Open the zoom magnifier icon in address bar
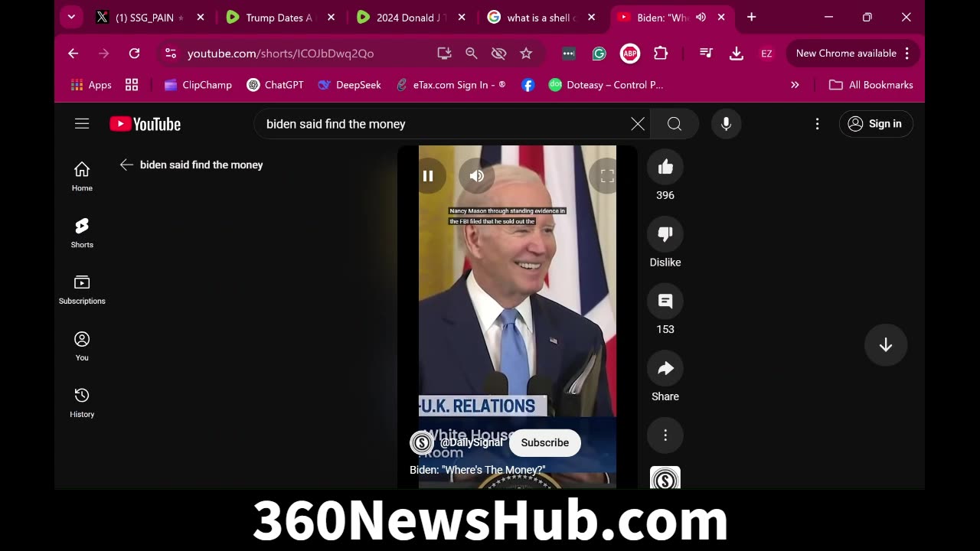Screen dimensions: 980x551 (x=472, y=53)
